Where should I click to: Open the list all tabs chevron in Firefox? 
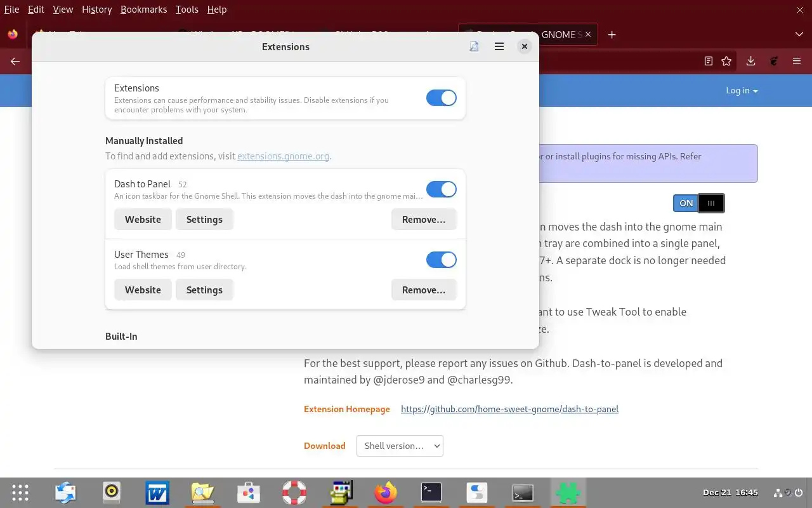[799, 34]
